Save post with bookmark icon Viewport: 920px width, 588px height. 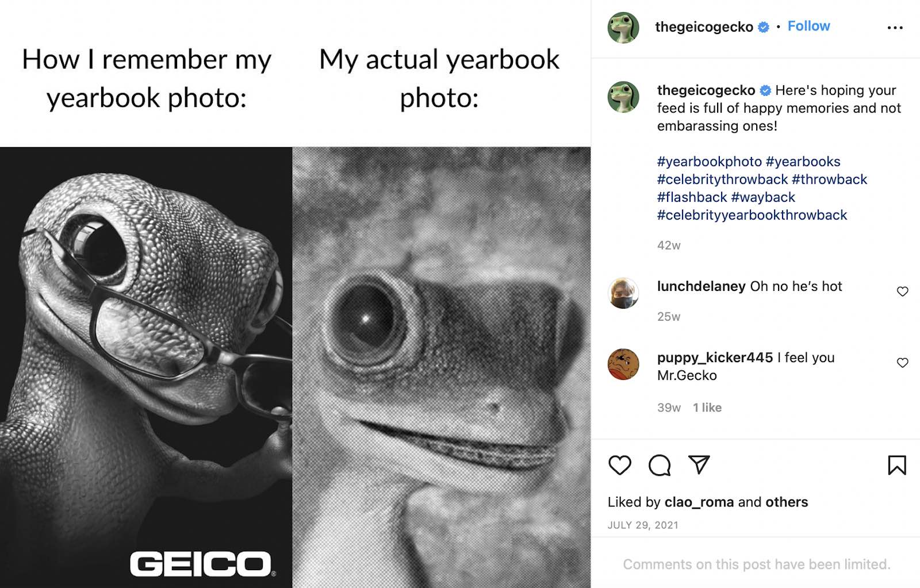pos(896,465)
